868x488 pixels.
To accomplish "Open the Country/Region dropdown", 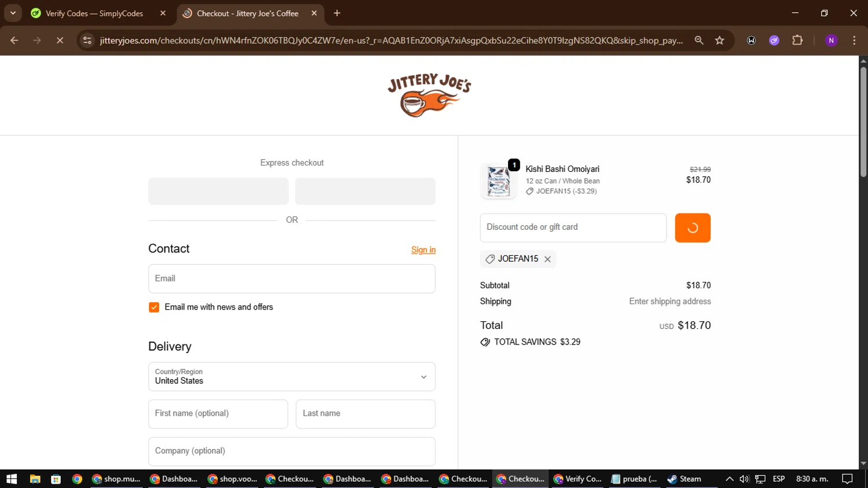I will point(292,377).
